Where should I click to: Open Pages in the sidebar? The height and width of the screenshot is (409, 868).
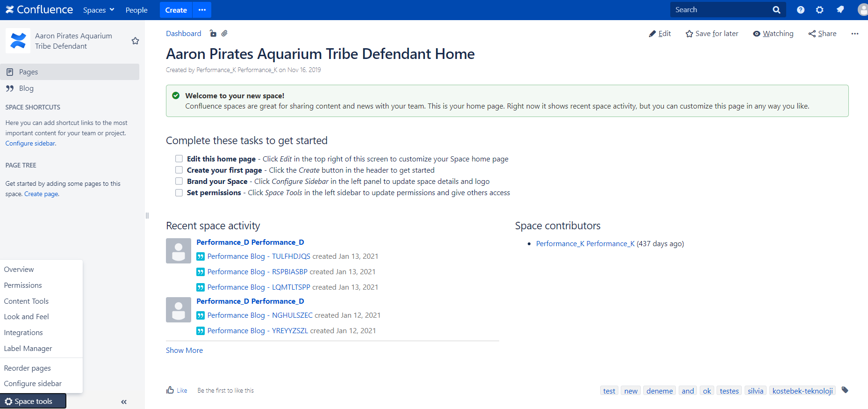70,72
